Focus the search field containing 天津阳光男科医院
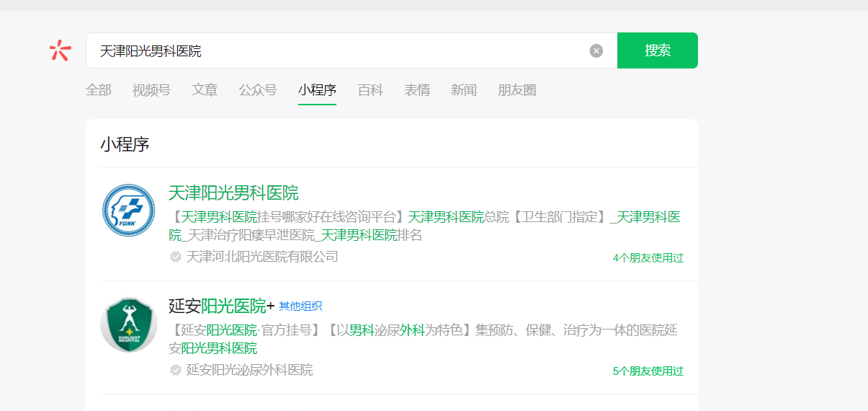Viewport: 868px width, 411px height. click(352, 50)
